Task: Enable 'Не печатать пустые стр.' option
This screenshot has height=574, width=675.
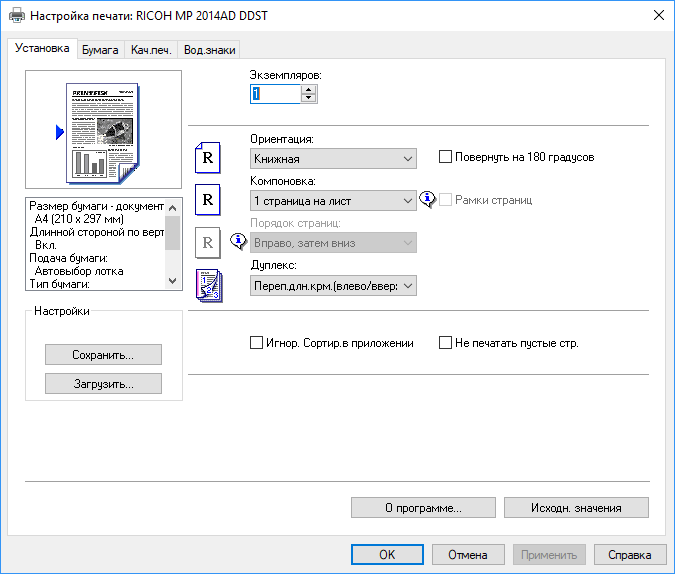Action: [446, 343]
